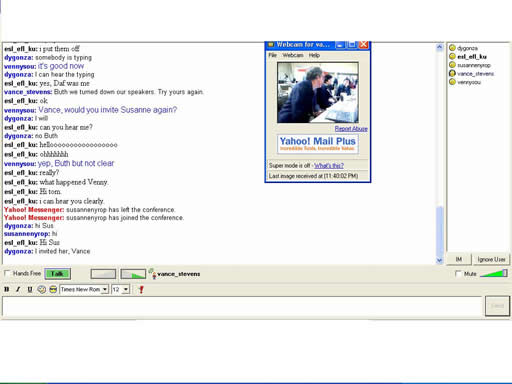
Task: Click the What's this? link
Action: (x=329, y=165)
